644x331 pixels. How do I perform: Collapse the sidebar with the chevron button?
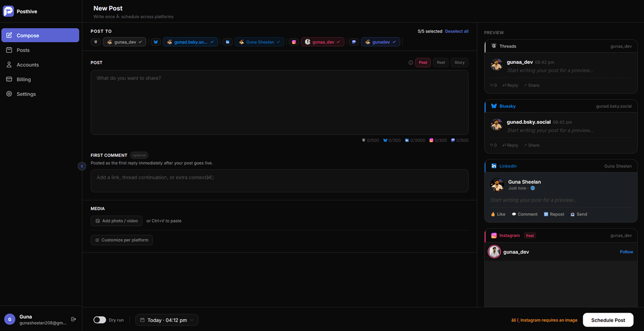(82, 166)
